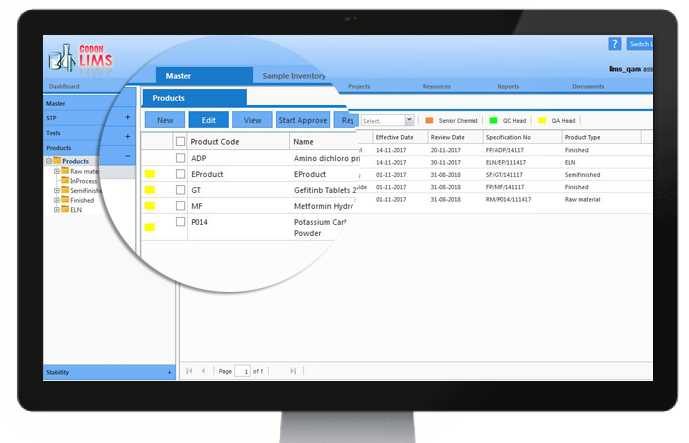Click the Raw material folder icon
Image resolution: width=689 pixels, height=443 pixels.
click(65, 172)
